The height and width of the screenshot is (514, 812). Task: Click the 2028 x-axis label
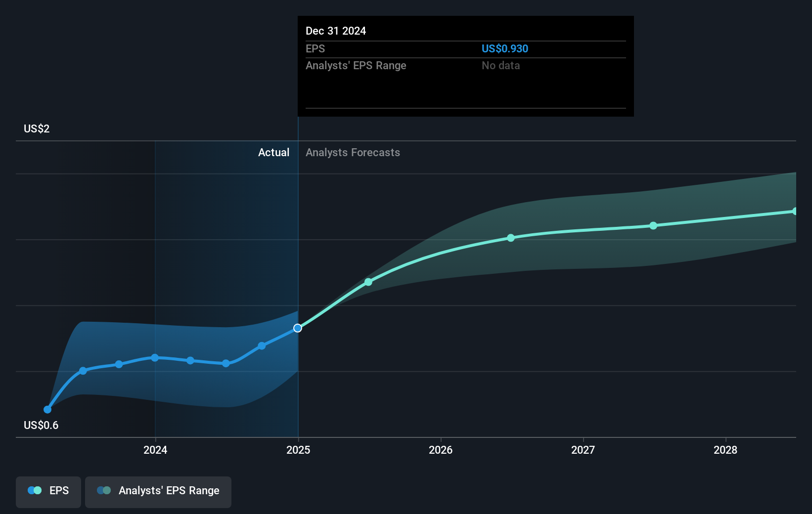pyautogui.click(x=725, y=450)
